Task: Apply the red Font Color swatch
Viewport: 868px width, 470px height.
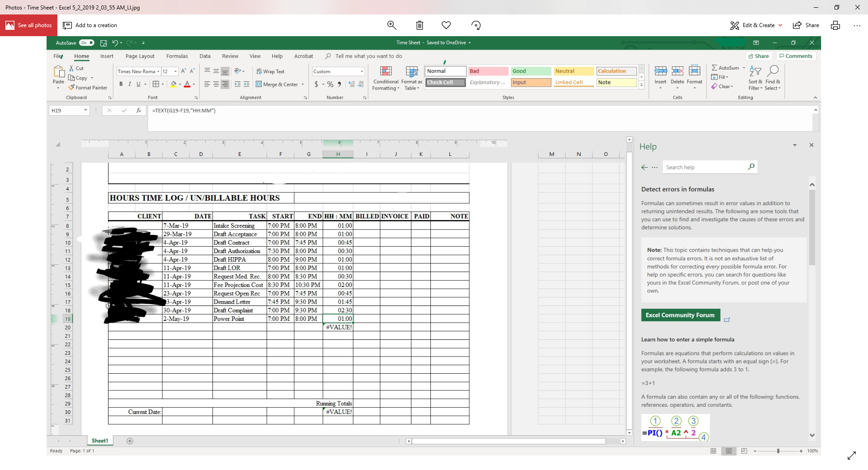Action: pos(187,84)
